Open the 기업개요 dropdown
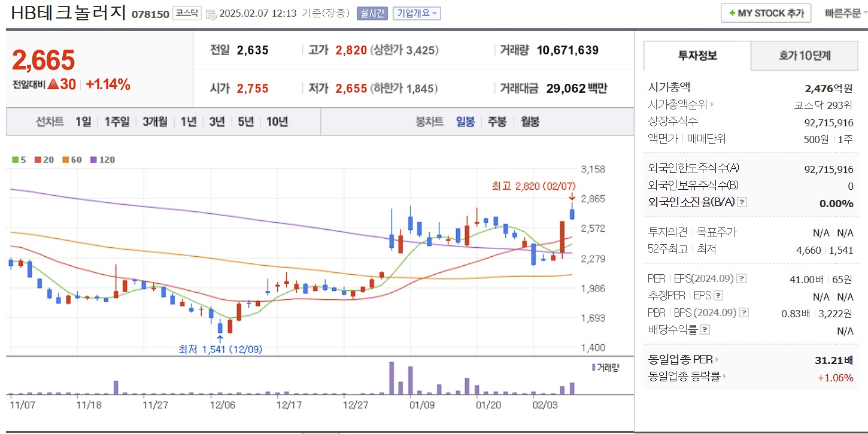Screen dimensions: 868x434 [417, 13]
